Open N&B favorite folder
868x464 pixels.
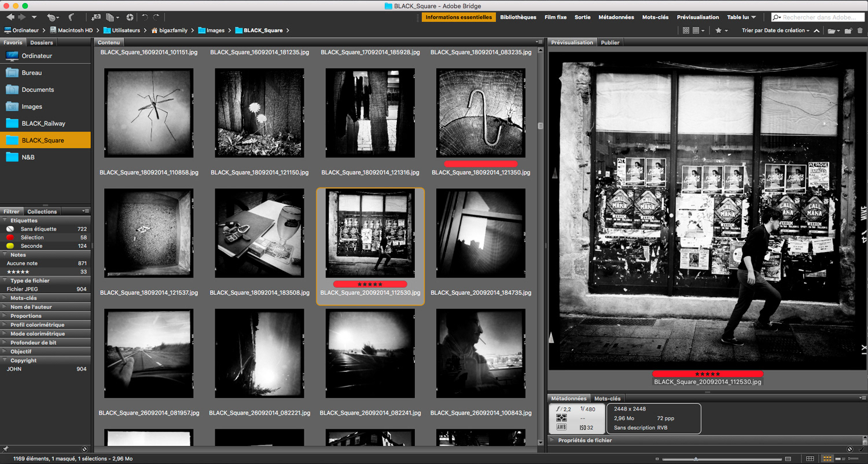(28, 157)
